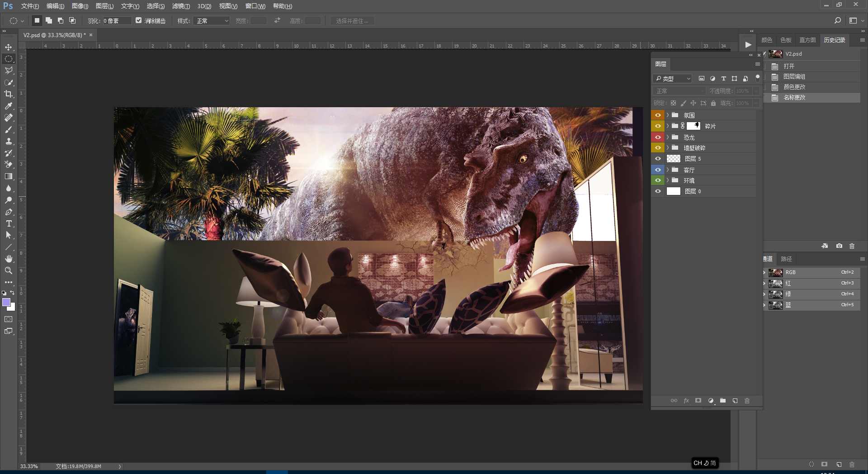Open the 滤镜 (Filter) menu
868x474 pixels.
click(x=181, y=6)
